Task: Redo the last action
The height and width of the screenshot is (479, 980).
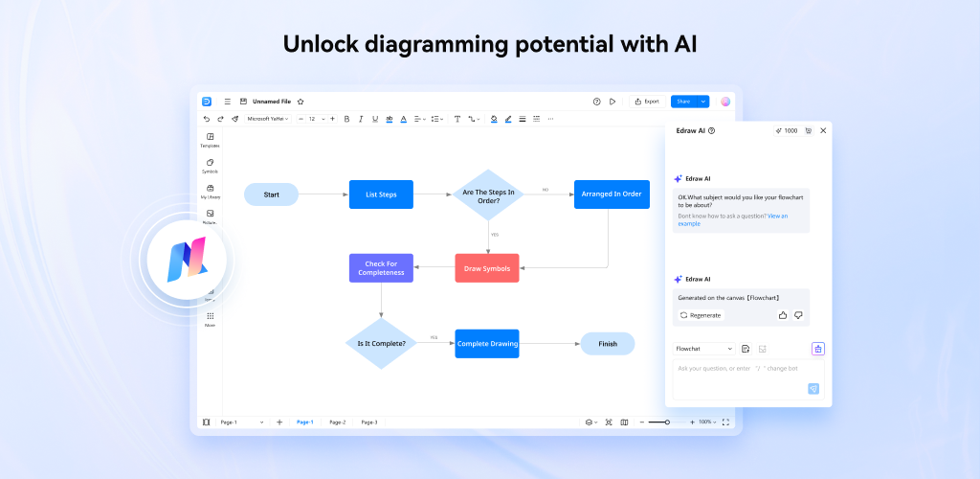Action: point(220,119)
